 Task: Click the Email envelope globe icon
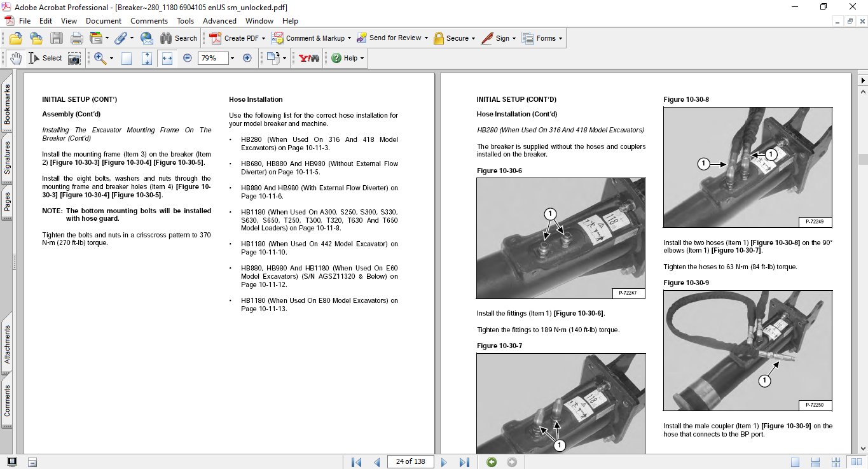coord(146,38)
